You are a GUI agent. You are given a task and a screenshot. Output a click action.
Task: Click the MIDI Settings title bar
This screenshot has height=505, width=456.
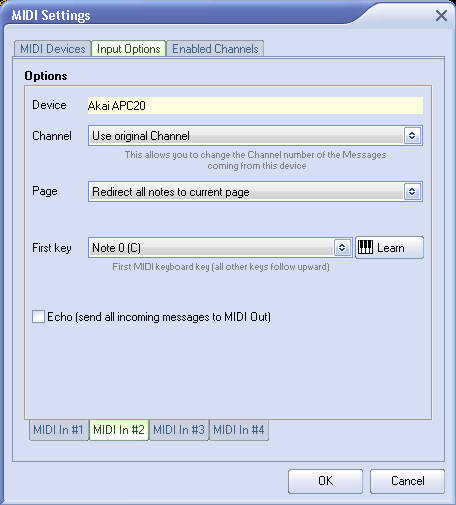click(217, 15)
